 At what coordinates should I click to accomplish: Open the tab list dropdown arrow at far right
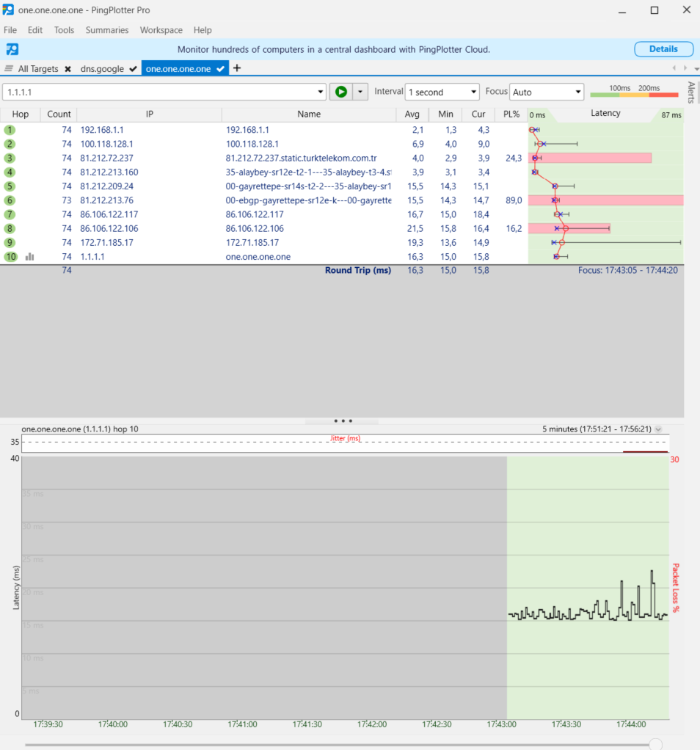coord(696,69)
